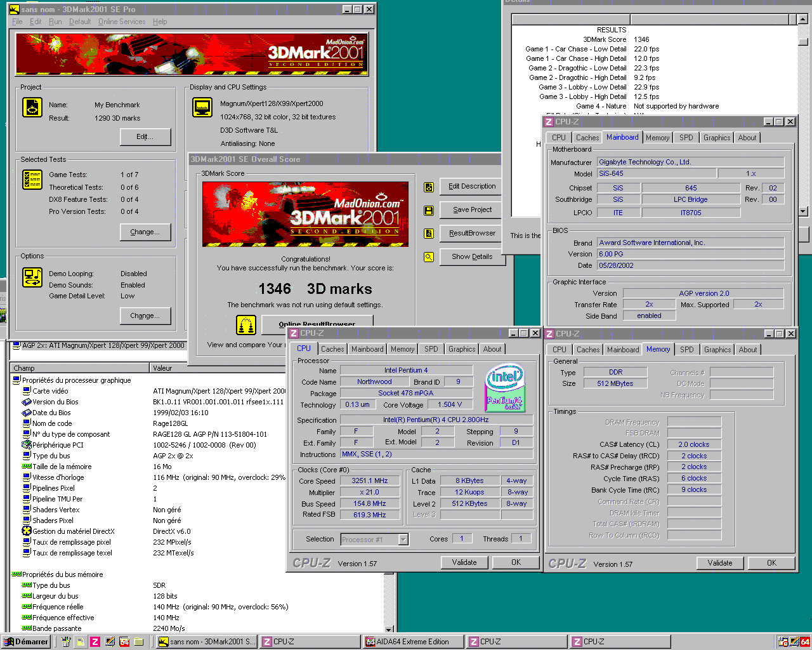The width and height of the screenshot is (812, 650).
Task: Launch AIDA64 from the quick launch bar
Action: click(x=124, y=642)
